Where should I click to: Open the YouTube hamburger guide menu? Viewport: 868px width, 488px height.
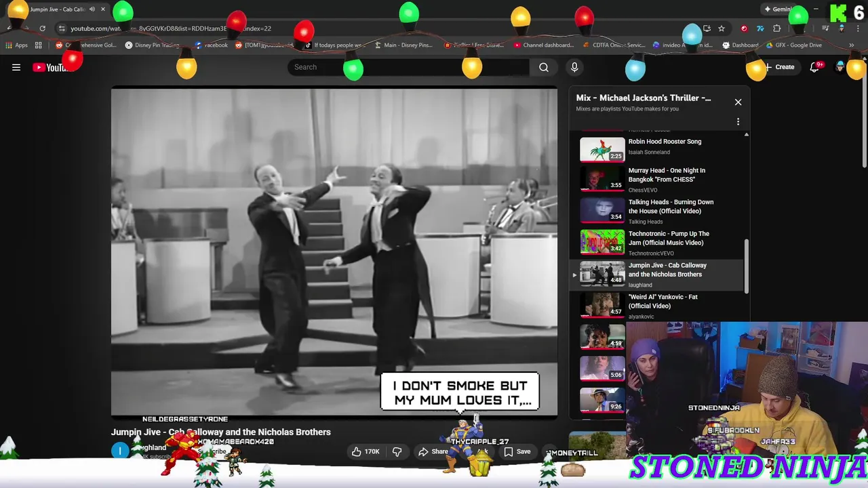(16, 67)
